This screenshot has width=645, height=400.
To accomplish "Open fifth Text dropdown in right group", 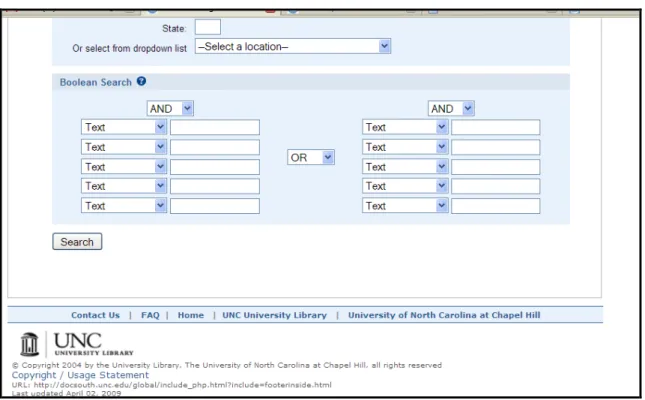I will pyautogui.click(x=405, y=206).
